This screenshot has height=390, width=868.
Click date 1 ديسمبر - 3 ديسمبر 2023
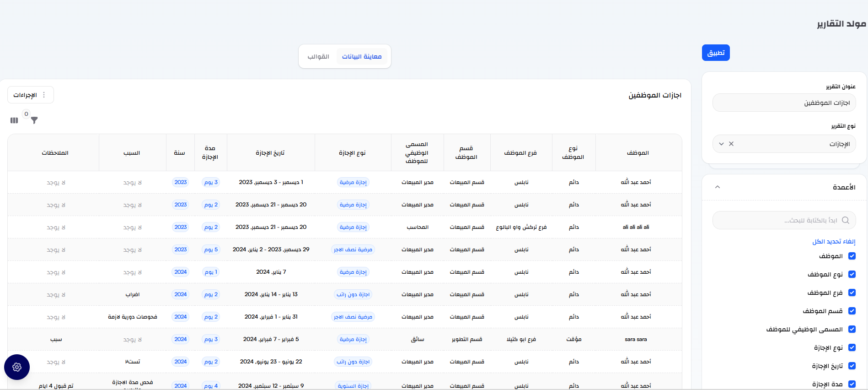click(x=271, y=182)
